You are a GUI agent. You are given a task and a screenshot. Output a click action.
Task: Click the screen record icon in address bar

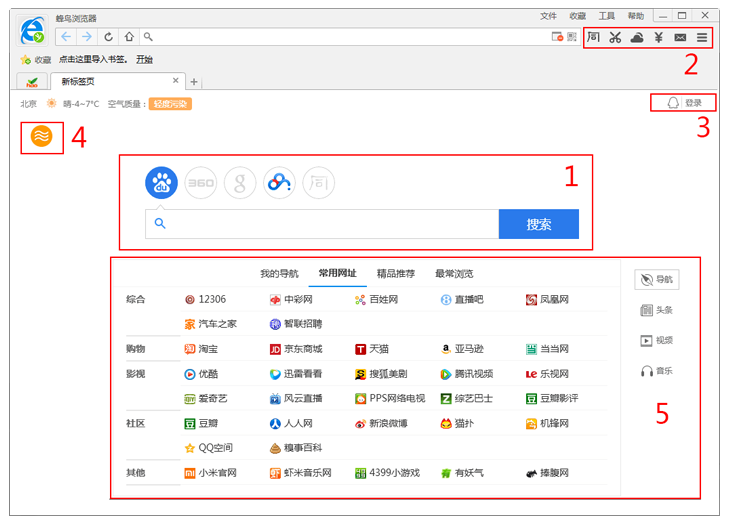[557, 37]
